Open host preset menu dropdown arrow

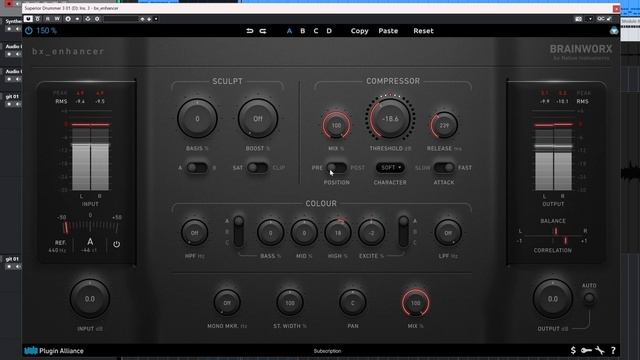point(156,19)
